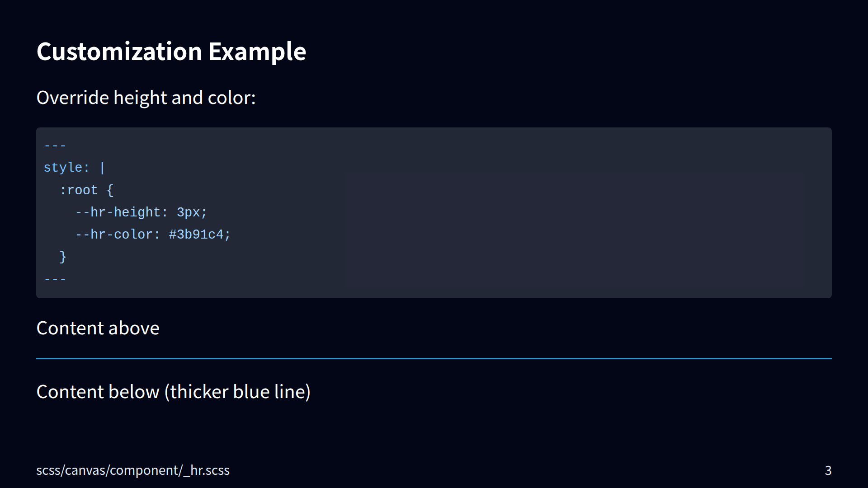
Task: Click the ":root" selector in the code
Action: [79, 190]
